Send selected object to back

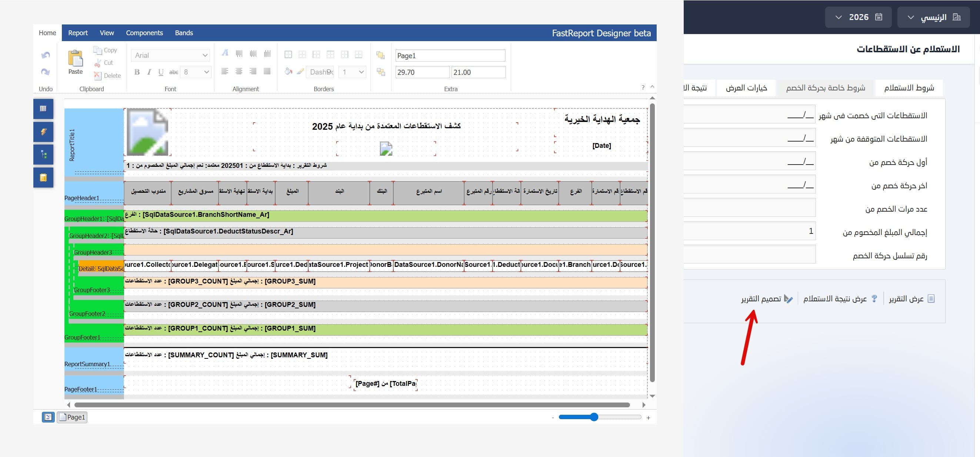(x=380, y=72)
